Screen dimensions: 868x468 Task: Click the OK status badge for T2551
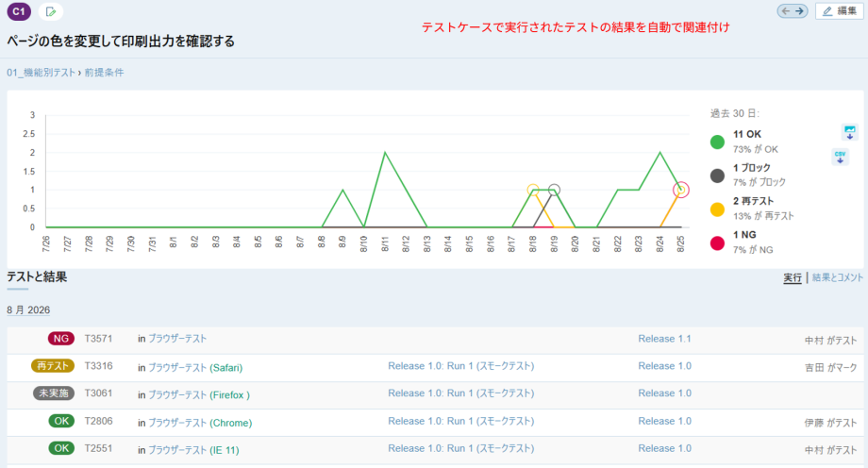61,448
